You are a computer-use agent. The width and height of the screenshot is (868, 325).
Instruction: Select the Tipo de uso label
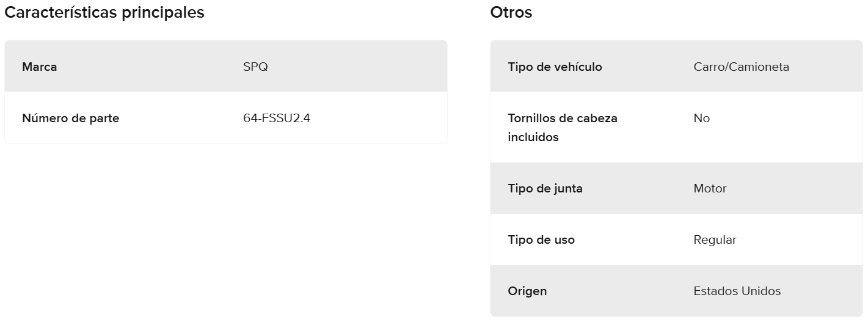pyautogui.click(x=541, y=239)
